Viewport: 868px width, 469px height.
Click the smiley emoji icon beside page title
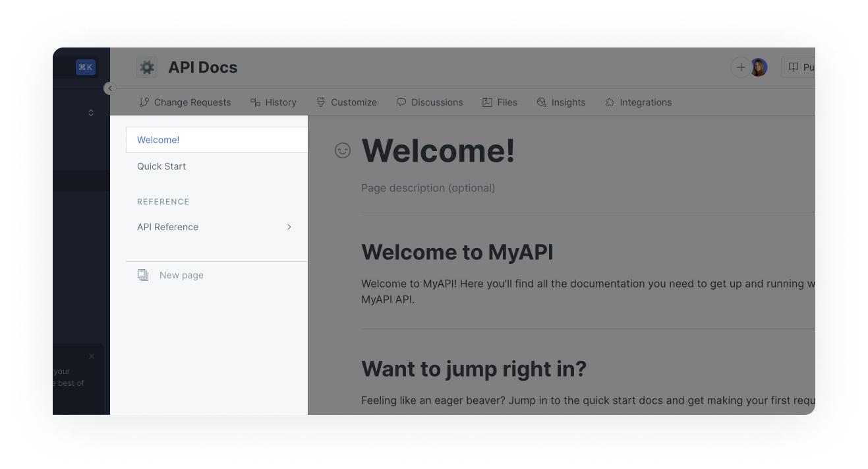pyautogui.click(x=343, y=150)
